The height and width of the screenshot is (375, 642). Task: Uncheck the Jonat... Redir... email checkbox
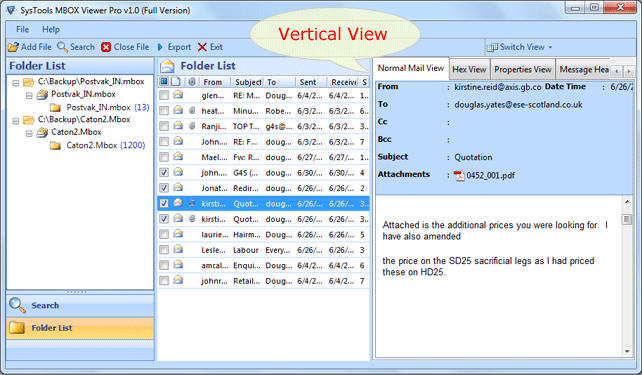(x=164, y=188)
